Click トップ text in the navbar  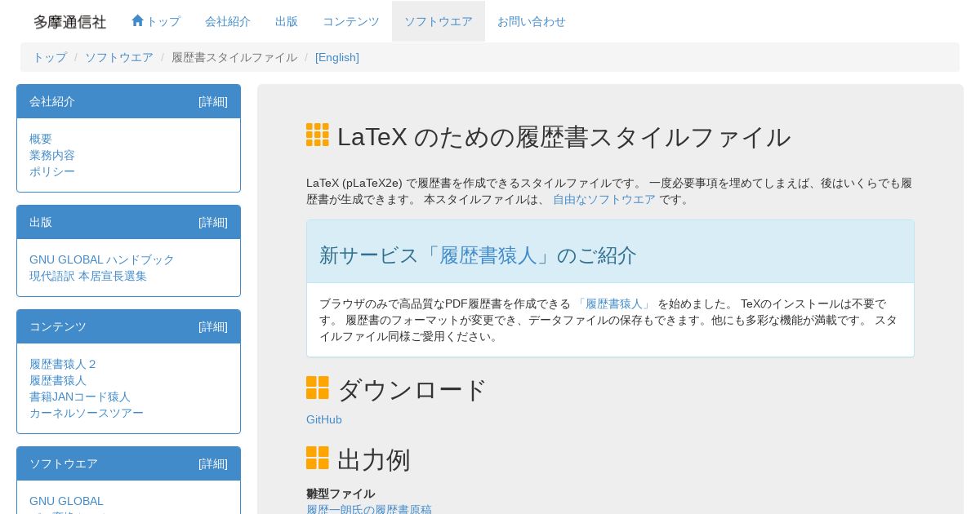click(163, 21)
